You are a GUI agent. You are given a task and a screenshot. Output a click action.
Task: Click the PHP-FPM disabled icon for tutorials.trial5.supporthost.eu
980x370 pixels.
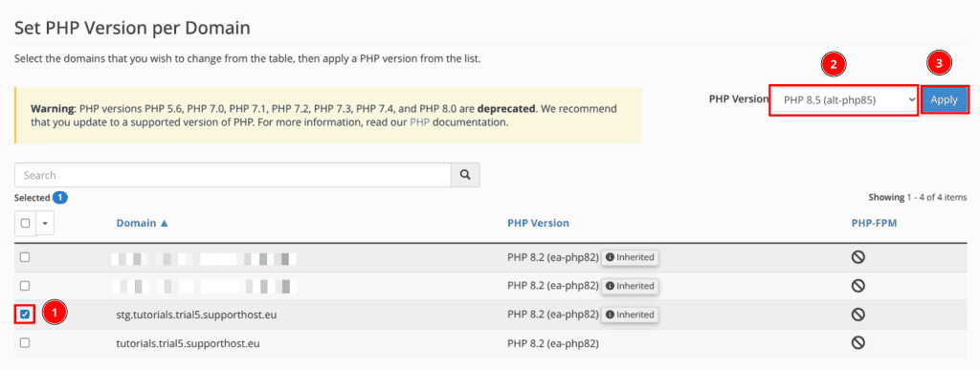click(858, 342)
